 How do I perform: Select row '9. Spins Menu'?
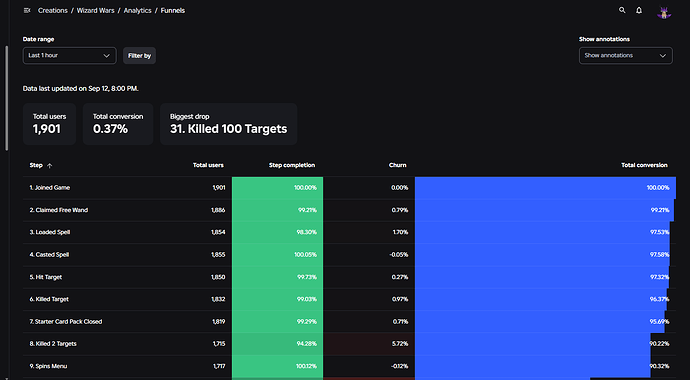point(349,366)
